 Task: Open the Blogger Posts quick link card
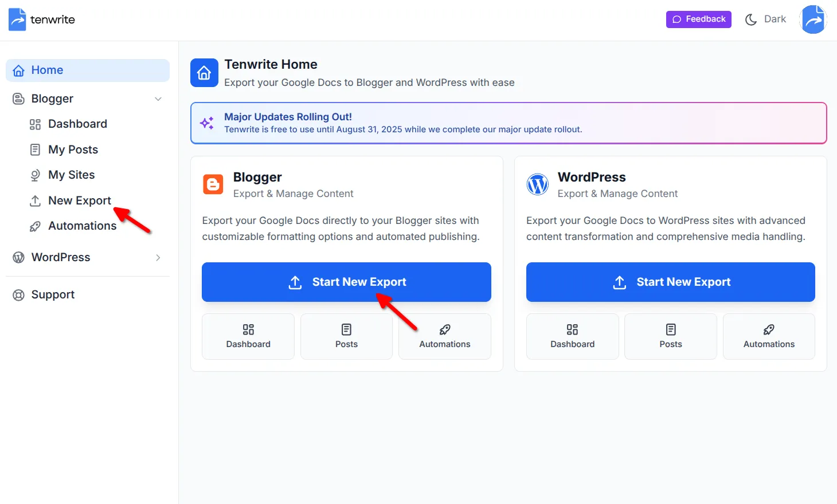tap(346, 337)
